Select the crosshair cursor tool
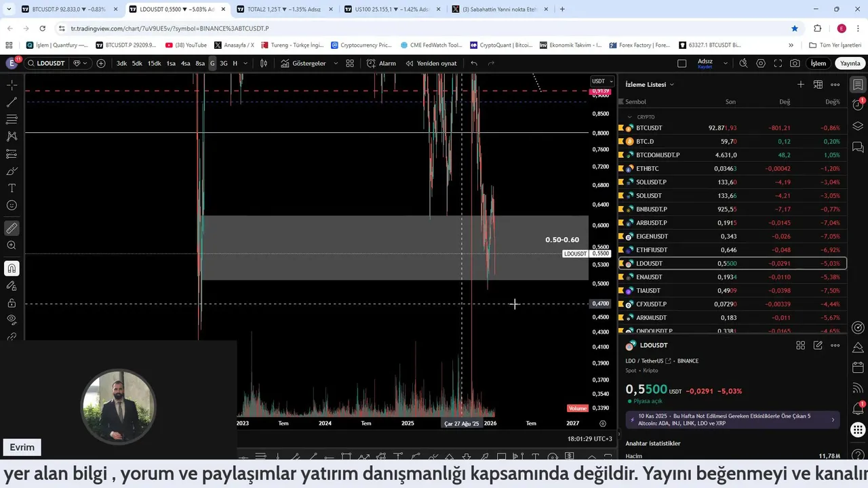This screenshot has height=488, width=868. 12,85
